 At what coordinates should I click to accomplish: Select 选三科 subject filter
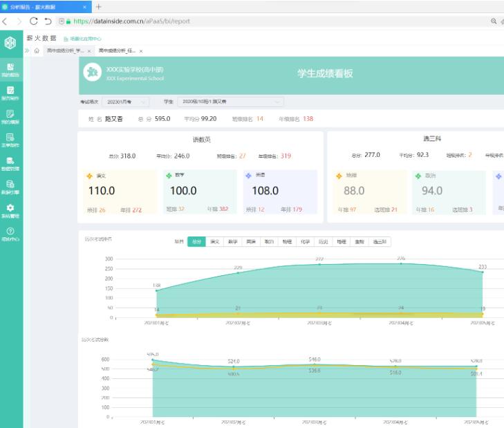click(380, 242)
